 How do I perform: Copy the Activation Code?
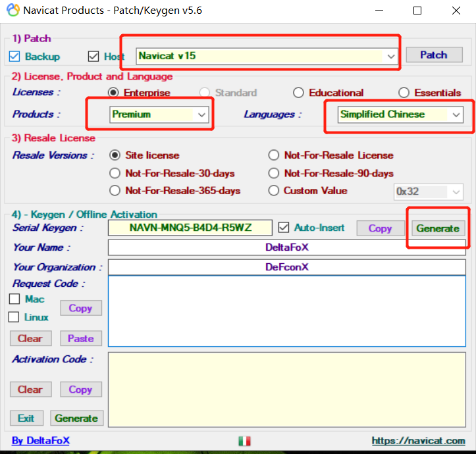point(81,390)
